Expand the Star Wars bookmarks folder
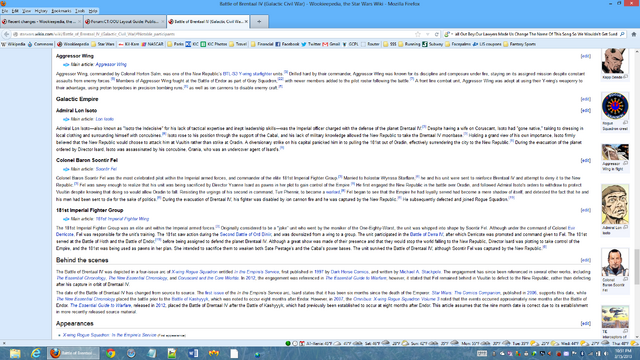Screen dimensions: 640x360 pos(102,44)
